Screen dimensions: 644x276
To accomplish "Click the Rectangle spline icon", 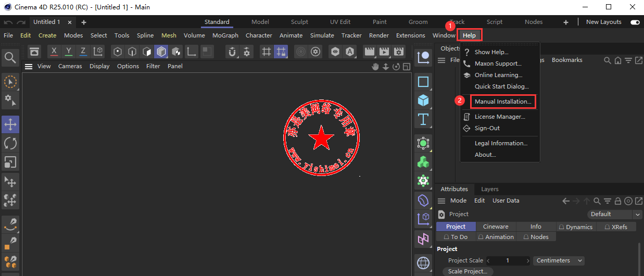I will click(423, 82).
